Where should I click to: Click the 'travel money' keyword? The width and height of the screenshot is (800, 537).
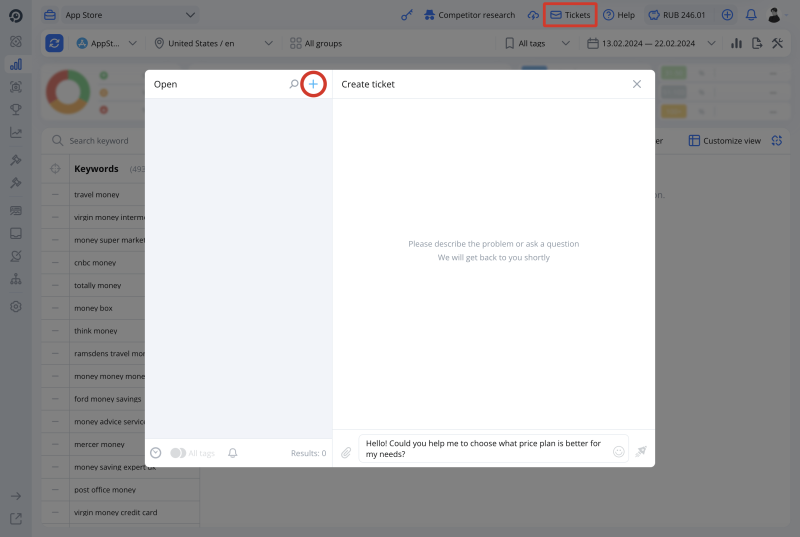pos(96,195)
